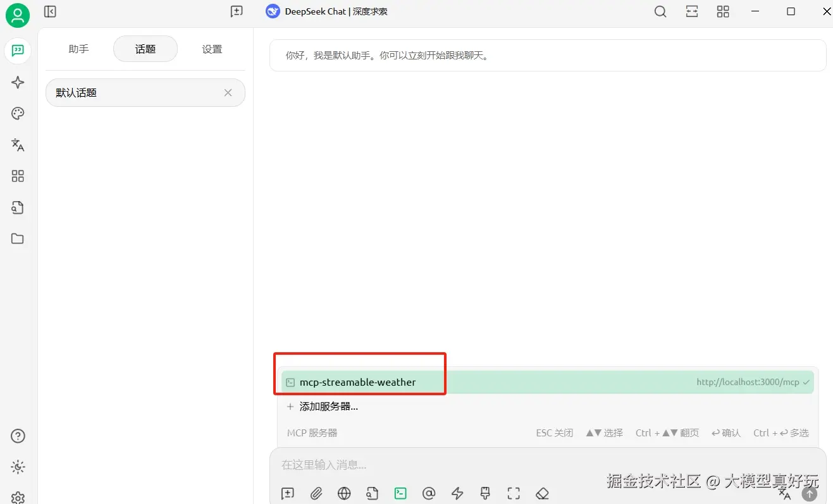Minimize the Cherry Studio window
Screen dimensions: 833x504
(x=755, y=11)
